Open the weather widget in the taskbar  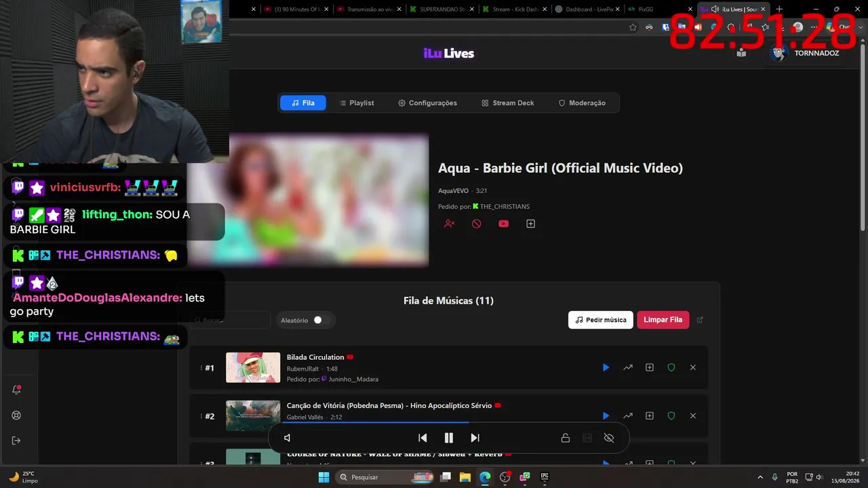pyautogui.click(x=24, y=477)
